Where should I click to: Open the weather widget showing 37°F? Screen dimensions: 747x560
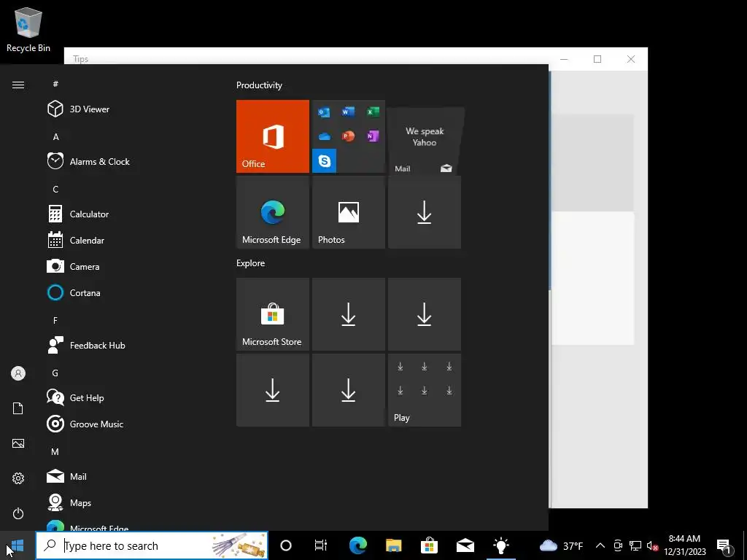pyautogui.click(x=561, y=545)
